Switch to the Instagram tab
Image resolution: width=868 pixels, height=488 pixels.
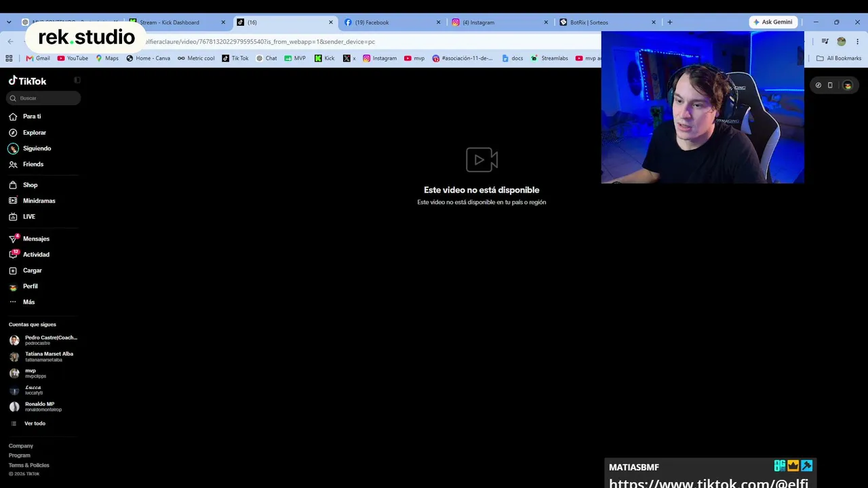[499, 22]
